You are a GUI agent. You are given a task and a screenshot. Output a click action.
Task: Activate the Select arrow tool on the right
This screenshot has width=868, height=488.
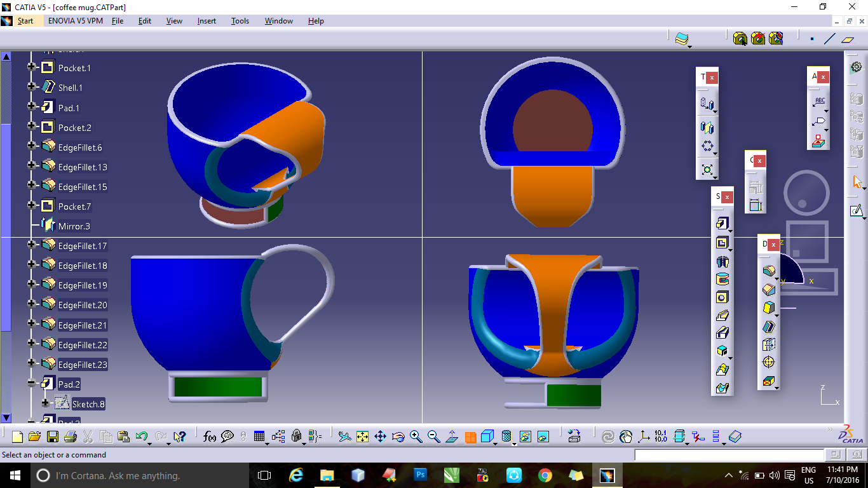point(857,182)
